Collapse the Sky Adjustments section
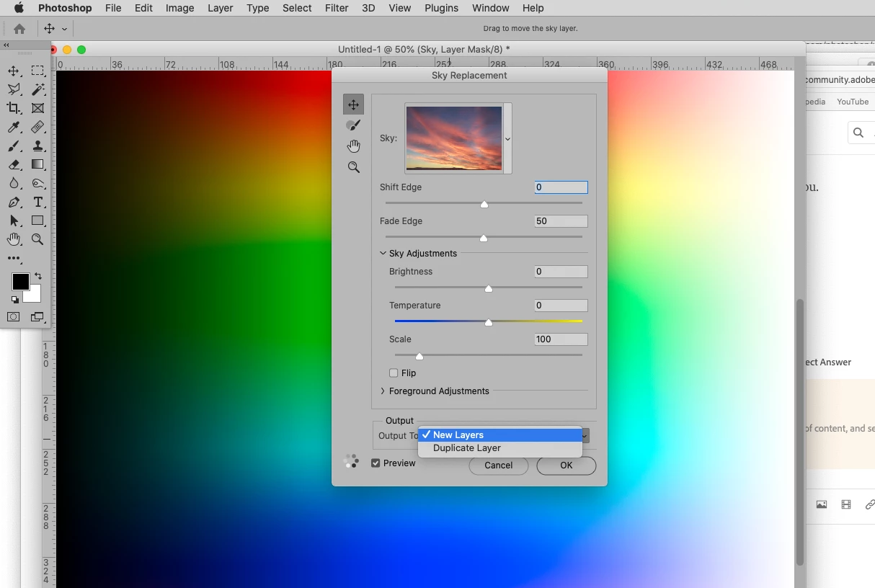The image size is (875, 588). click(x=383, y=254)
